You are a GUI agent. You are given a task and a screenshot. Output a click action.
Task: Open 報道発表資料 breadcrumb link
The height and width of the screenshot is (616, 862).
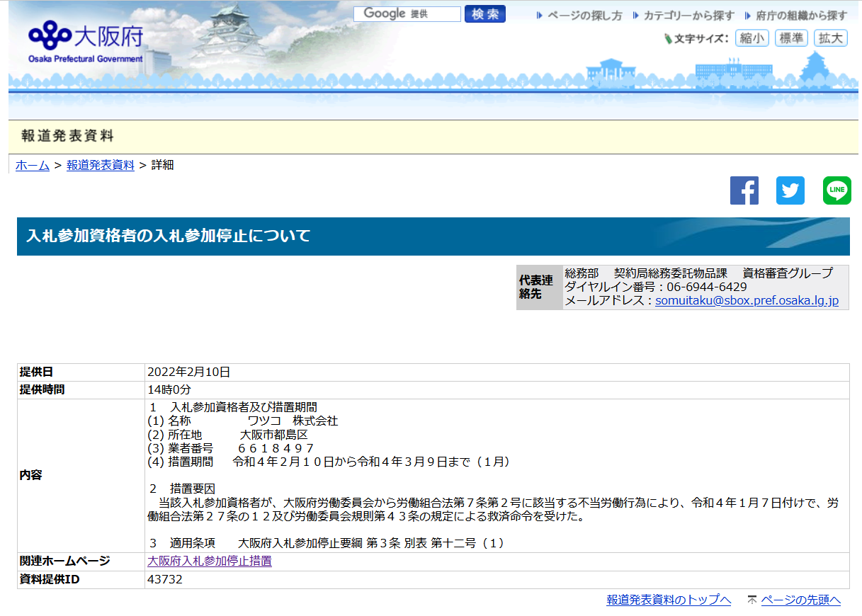100,165
